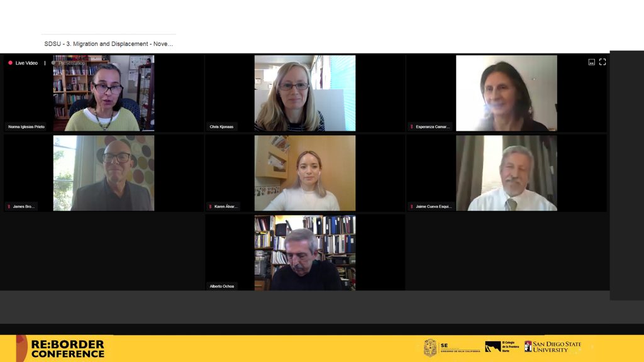
Task: Click the SDSU Migration and Displacement title tab
Action: [x=108, y=44]
